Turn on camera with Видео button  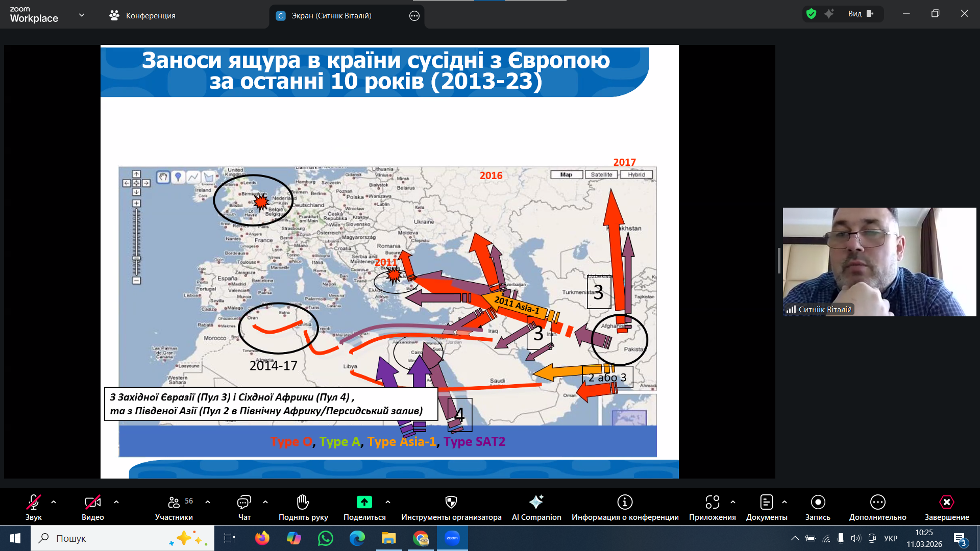pos(92,503)
